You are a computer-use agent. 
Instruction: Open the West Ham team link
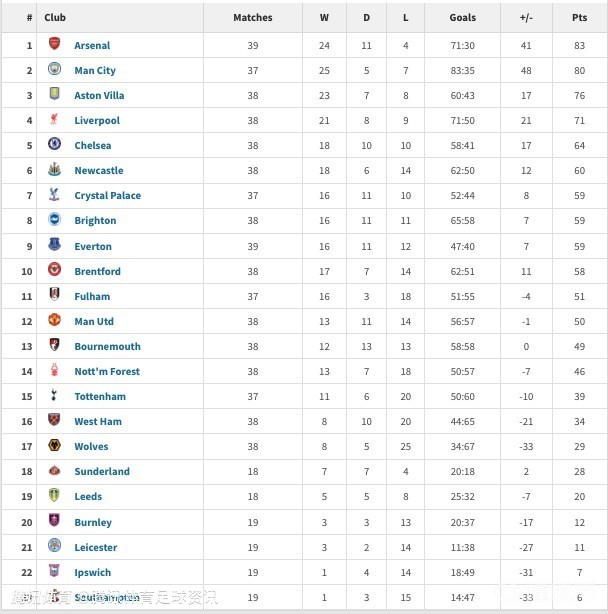[x=98, y=422]
